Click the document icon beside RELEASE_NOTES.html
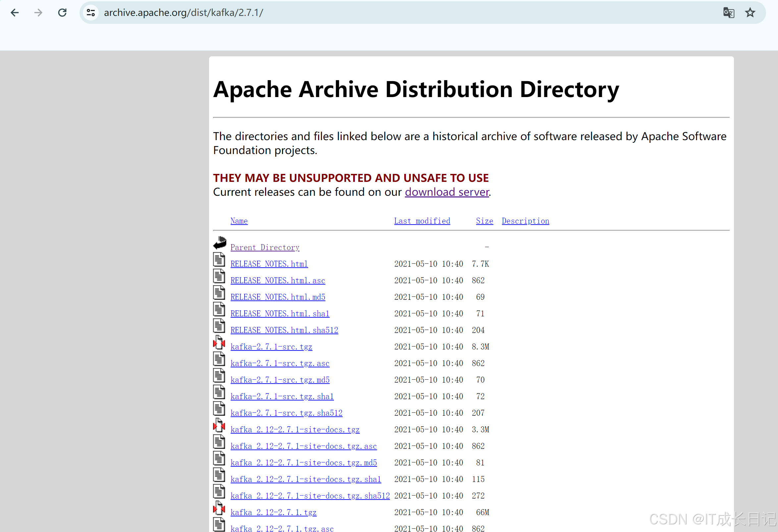Viewport: 778px width, 532px height. pyautogui.click(x=219, y=260)
